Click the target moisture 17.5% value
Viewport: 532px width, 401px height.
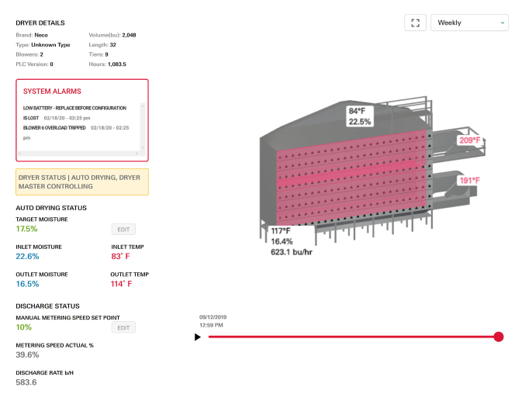tap(26, 229)
